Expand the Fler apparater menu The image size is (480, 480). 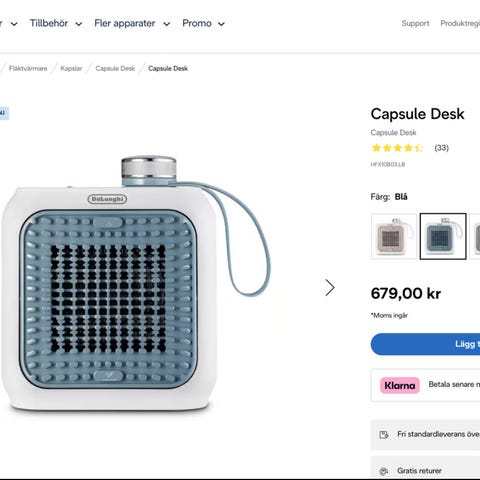(132, 23)
